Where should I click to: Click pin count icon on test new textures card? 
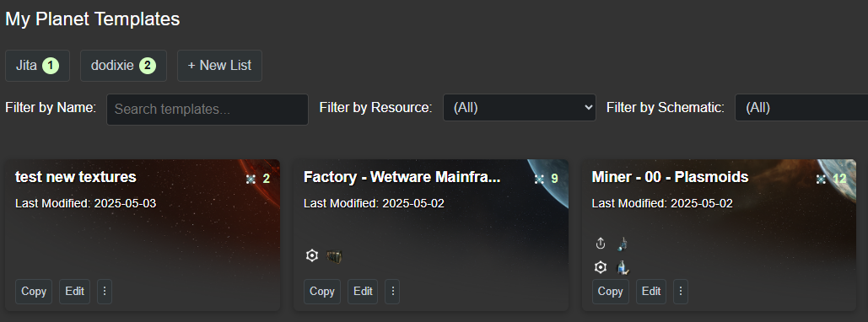pos(251,179)
